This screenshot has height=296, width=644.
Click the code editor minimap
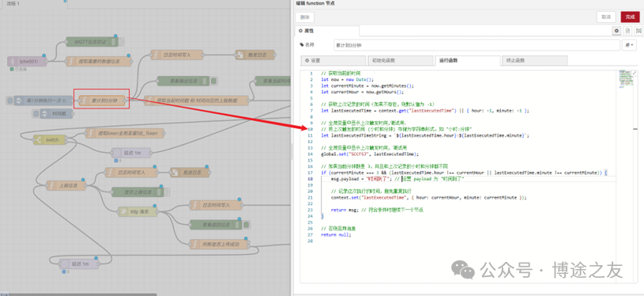pos(625,78)
